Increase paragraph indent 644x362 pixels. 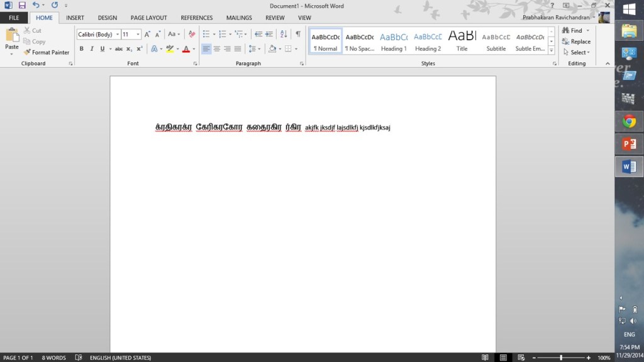pos(269,35)
